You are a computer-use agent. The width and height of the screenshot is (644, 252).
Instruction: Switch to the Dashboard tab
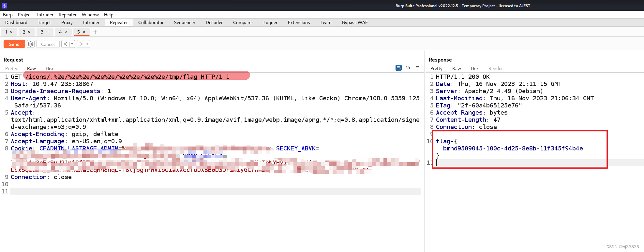16,22
